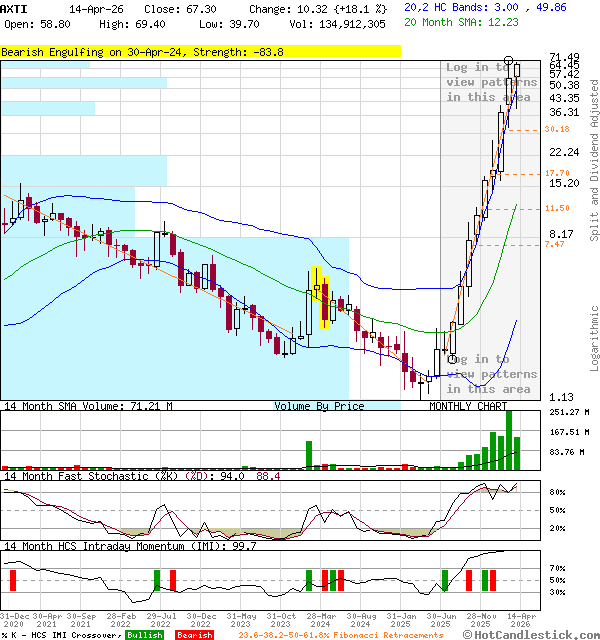Click the 30.18 Fibonacci retracement label
Screen dimensions: 600x640
(557, 129)
